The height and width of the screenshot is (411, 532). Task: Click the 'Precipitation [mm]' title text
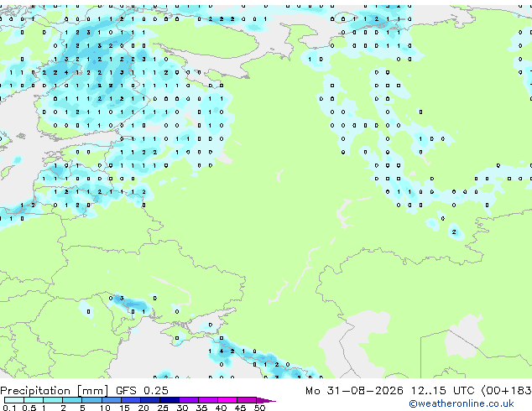coord(54,391)
